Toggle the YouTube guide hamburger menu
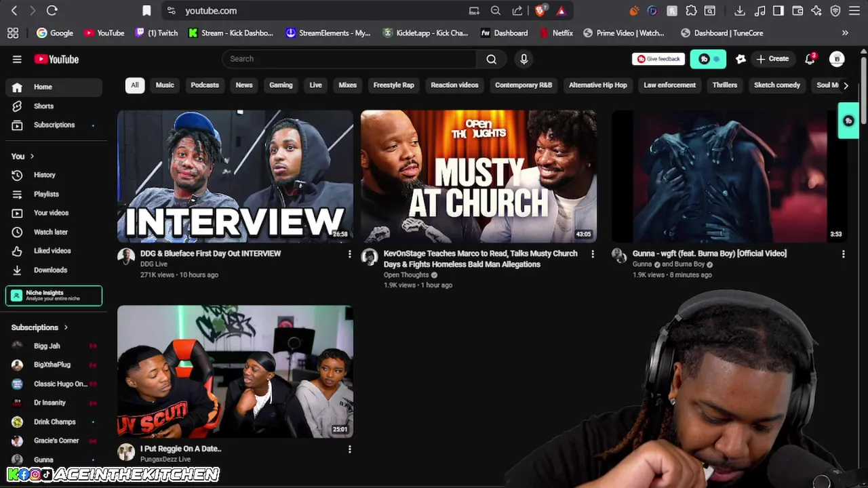 (x=17, y=59)
